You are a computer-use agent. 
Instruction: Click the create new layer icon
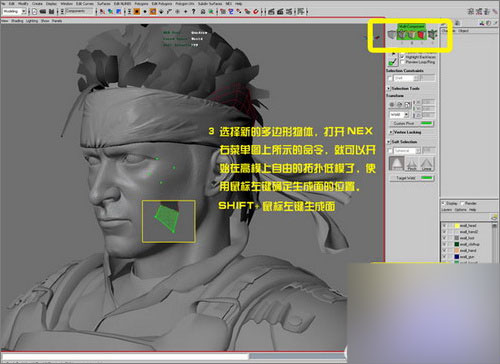coord(494,217)
